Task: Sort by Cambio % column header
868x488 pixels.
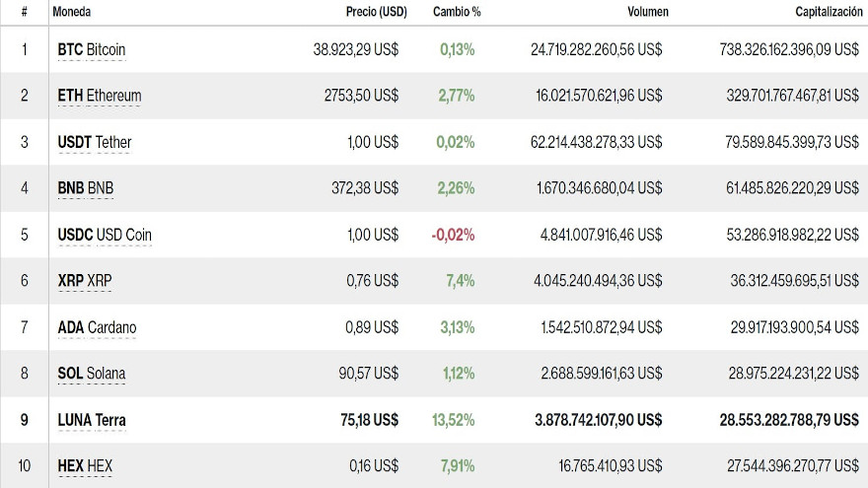Action: [456, 12]
